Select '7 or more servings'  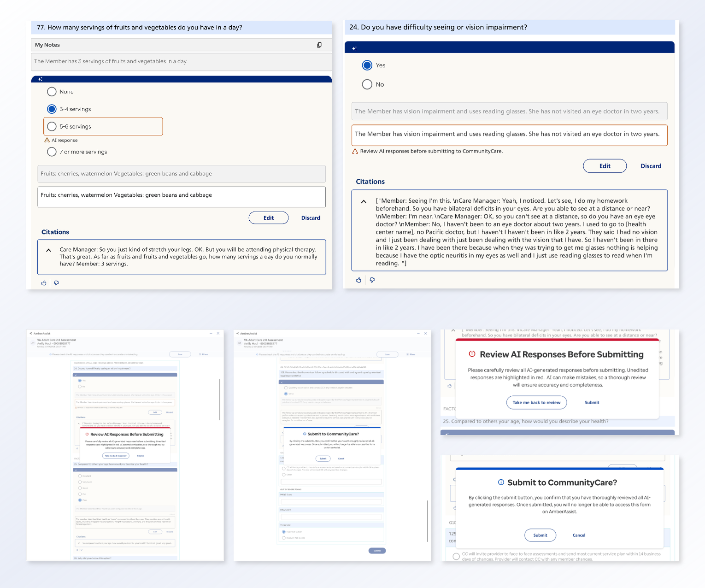coord(52,152)
